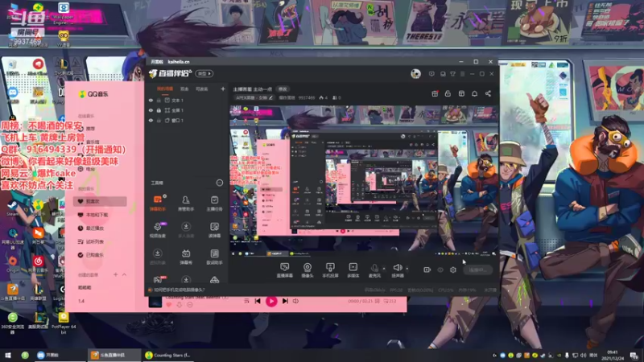Toggle preview eye icon beside settings gear
The height and width of the screenshot is (362, 644).
440,269
